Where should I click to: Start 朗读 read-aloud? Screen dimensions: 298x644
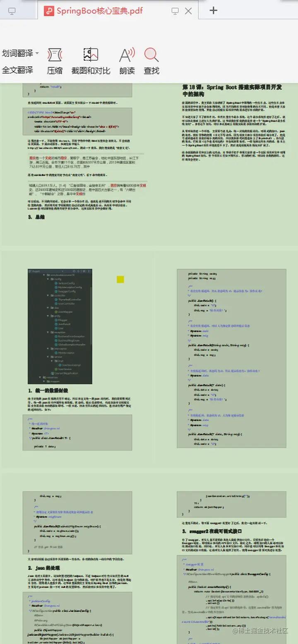point(127,61)
